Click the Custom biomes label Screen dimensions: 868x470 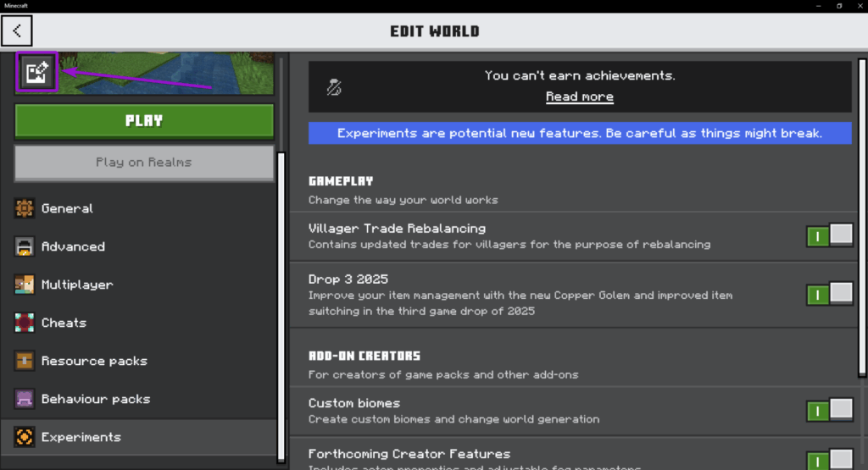coord(354,403)
